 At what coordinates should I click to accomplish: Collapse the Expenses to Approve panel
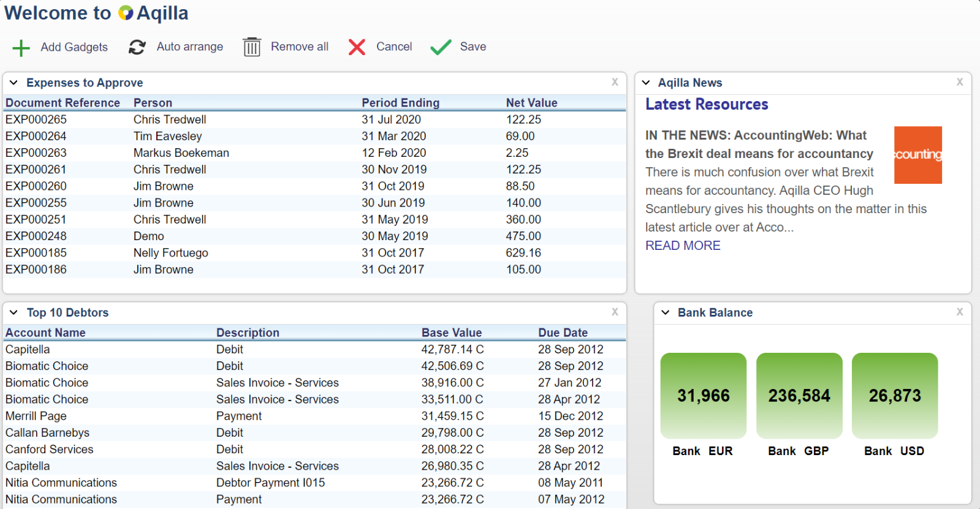(13, 83)
